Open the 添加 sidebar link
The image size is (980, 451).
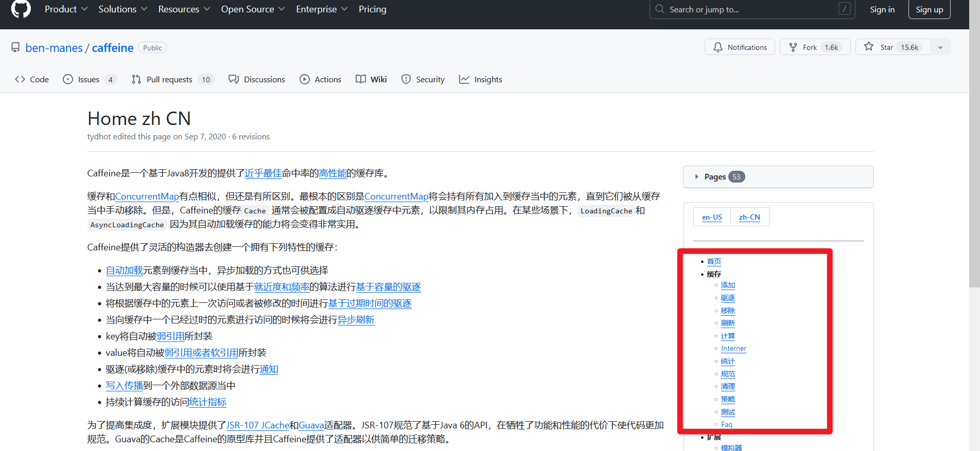click(x=728, y=285)
